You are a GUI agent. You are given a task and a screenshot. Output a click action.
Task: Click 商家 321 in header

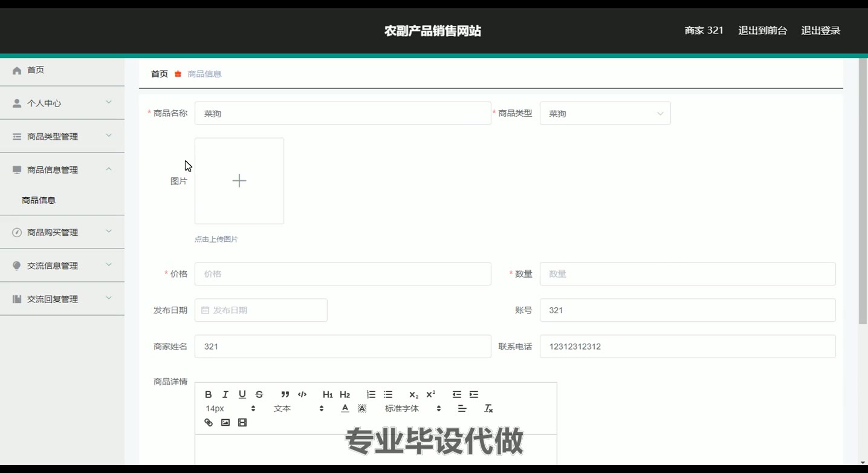pos(704,30)
